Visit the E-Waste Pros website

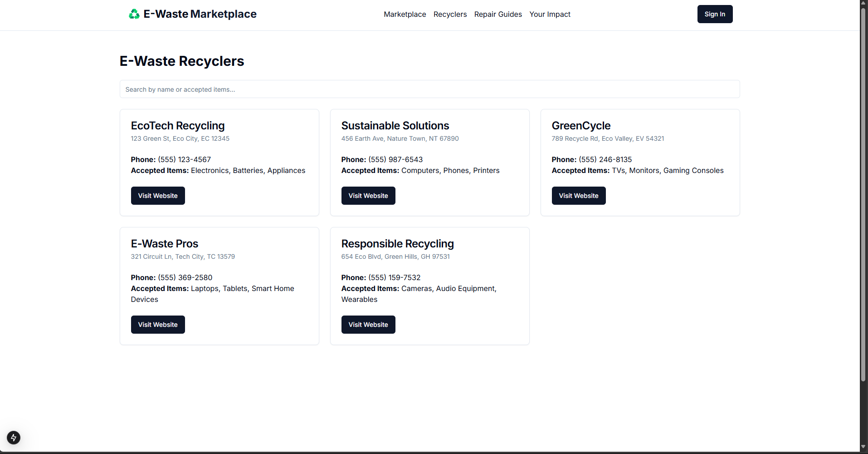[x=157, y=324]
